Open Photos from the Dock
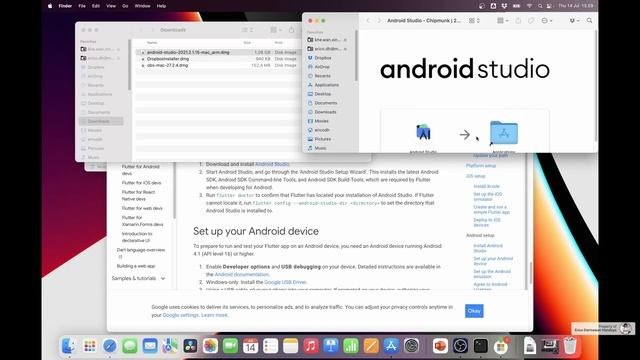The image size is (640, 360). coord(210,346)
